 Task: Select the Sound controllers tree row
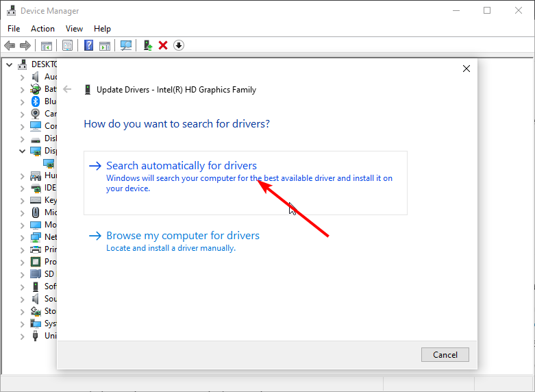(43, 299)
